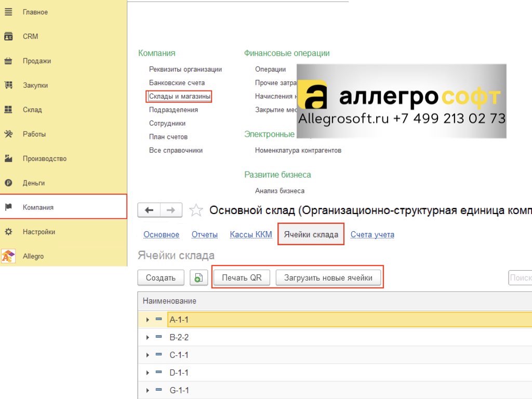Click the CRM contact card icon
Image resolution: width=532 pixels, height=399 pixels.
pyautogui.click(x=8, y=36)
